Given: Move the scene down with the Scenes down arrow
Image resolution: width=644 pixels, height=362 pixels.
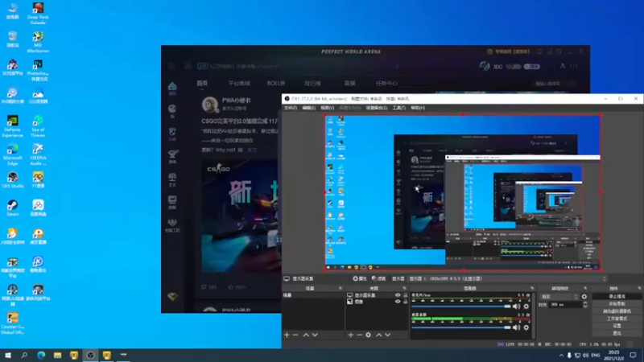Looking at the screenshot, I should (315, 335).
